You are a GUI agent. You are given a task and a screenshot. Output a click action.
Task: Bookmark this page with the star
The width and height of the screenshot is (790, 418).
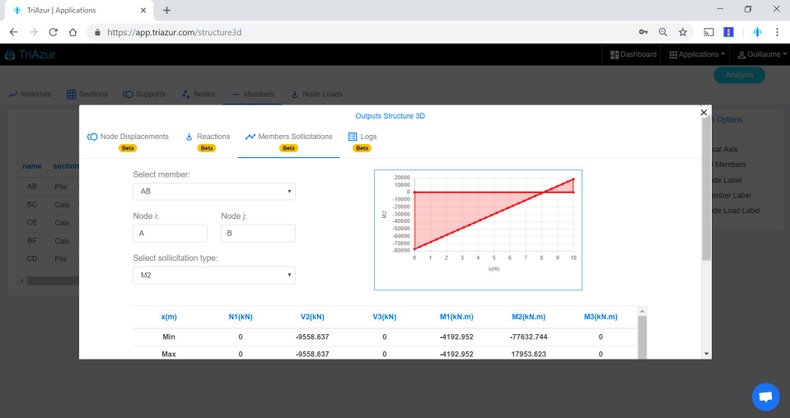683,32
